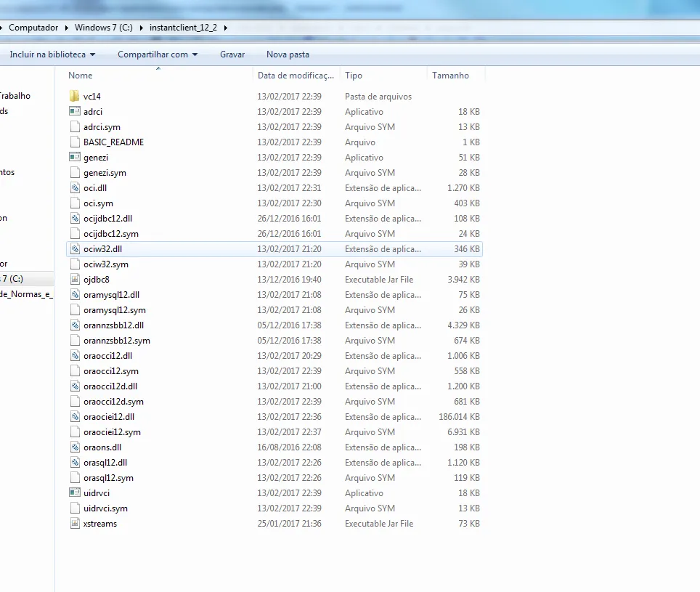Click the 6.931 KB size value
Viewport: 700px width, 592px height.
click(463, 432)
